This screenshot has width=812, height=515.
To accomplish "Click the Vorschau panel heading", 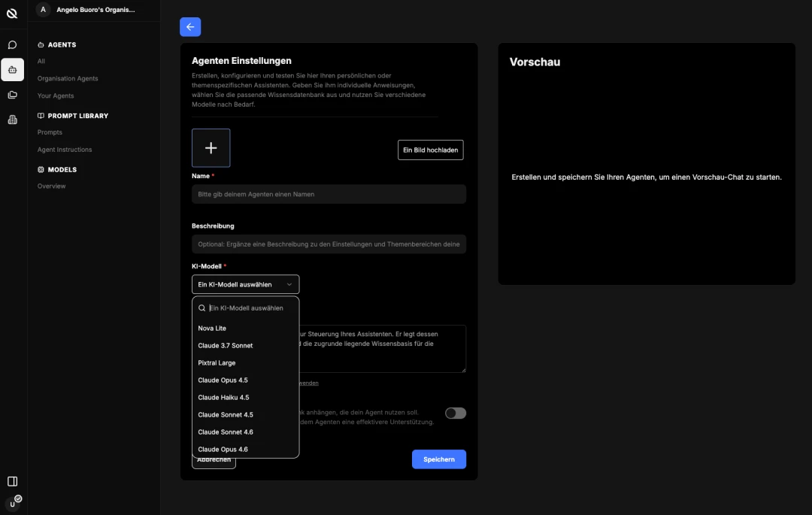I will 535,62.
